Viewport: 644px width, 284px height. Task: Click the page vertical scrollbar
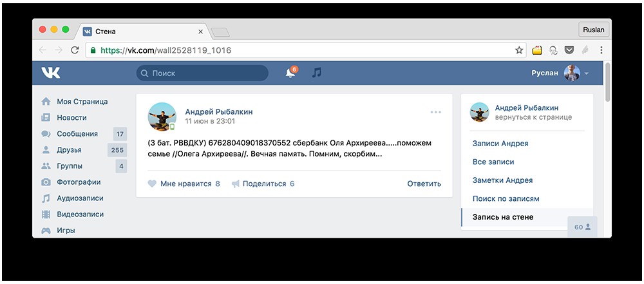[608, 82]
